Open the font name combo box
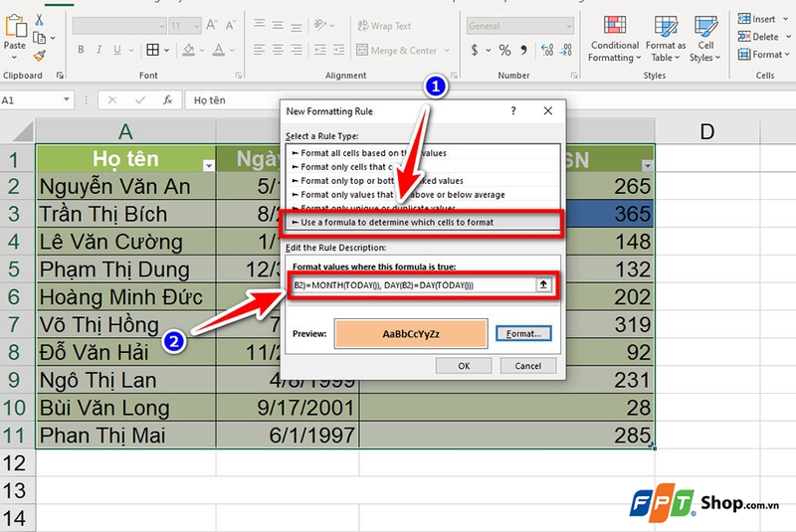The height and width of the screenshot is (532, 796). pos(119,26)
